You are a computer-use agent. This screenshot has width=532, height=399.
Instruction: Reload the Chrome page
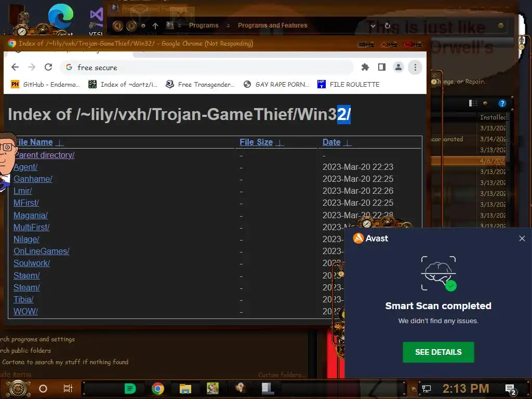48,67
